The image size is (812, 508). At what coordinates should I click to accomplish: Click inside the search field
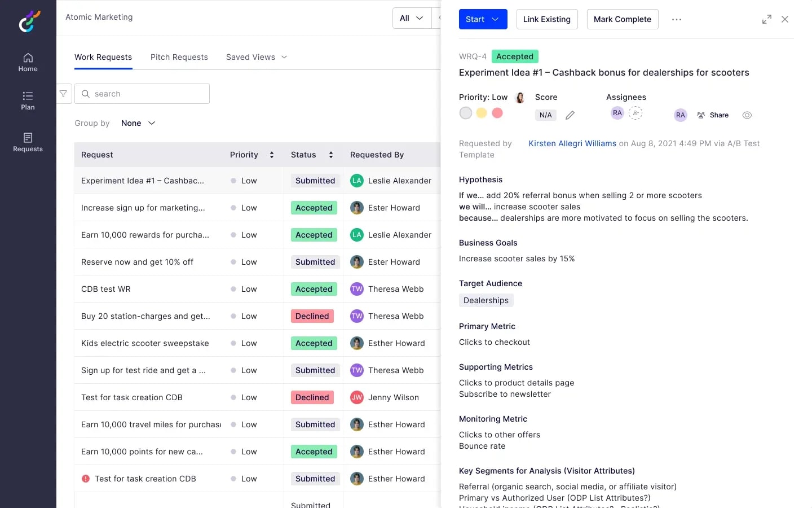(x=142, y=94)
